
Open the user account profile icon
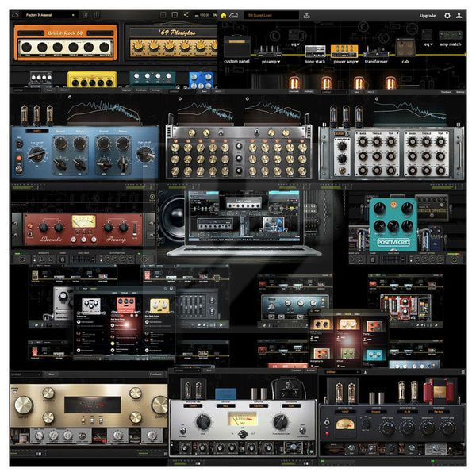[459, 16]
